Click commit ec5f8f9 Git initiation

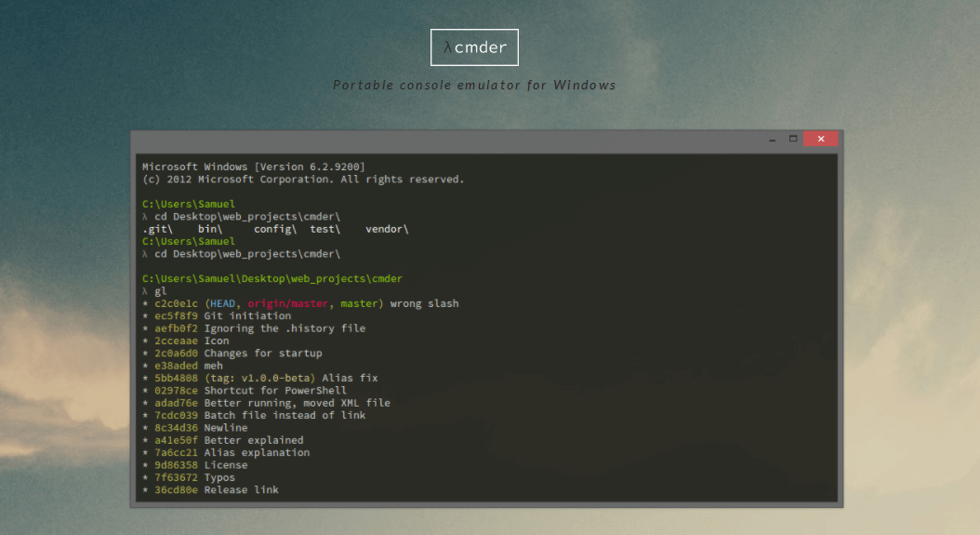coord(217,316)
